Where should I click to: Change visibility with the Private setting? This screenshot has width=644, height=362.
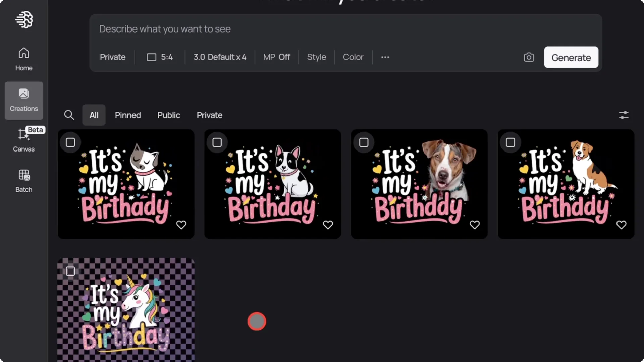point(112,57)
